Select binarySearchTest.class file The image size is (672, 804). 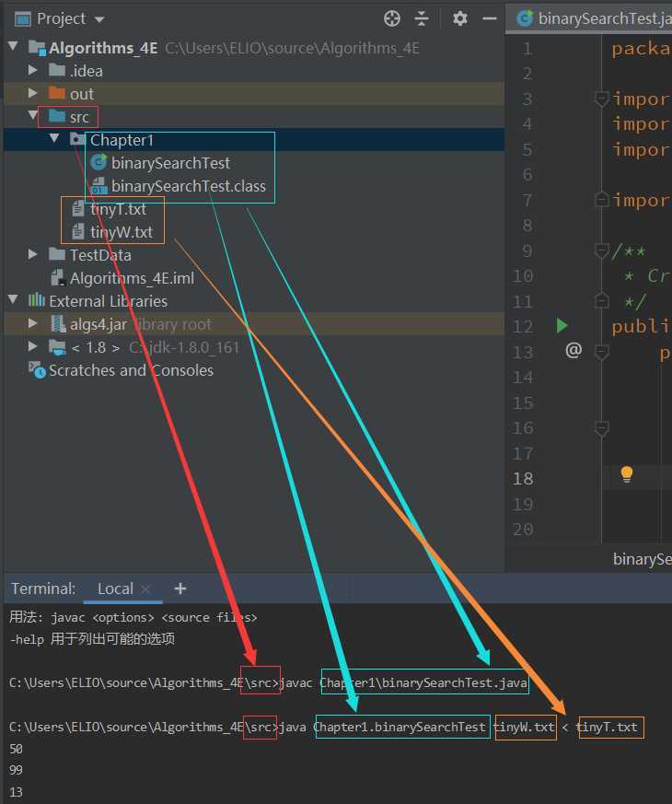pos(188,186)
